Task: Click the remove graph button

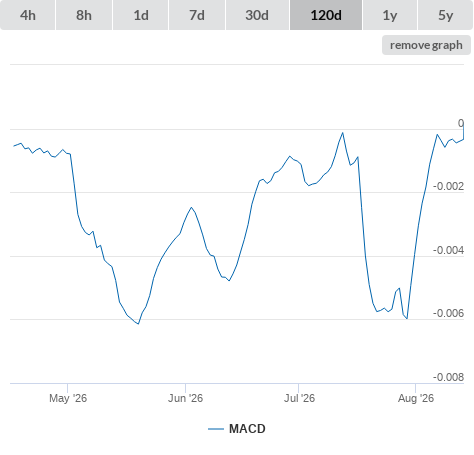Action: coord(426,45)
